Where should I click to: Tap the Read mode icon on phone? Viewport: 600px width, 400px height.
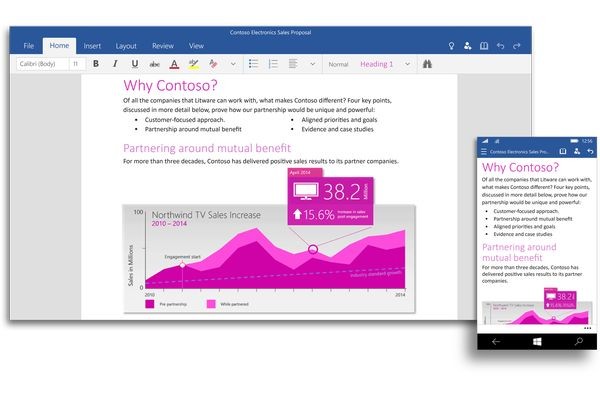[563, 152]
